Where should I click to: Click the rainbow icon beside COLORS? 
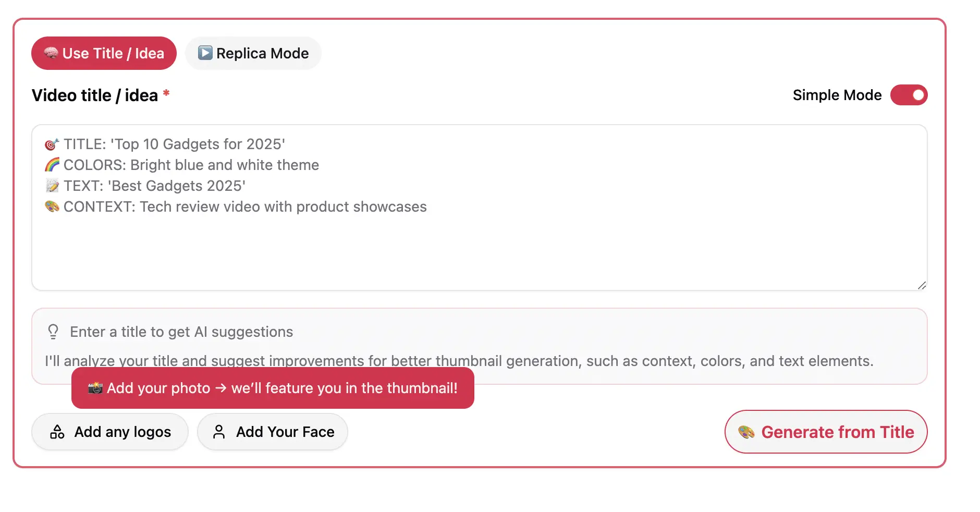click(x=52, y=165)
